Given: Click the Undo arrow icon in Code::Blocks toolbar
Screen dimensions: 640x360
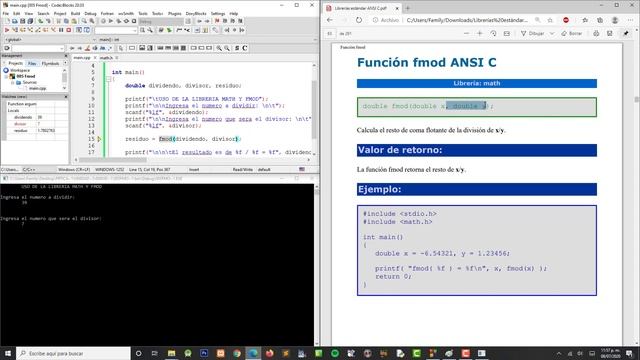Looking at the screenshot, I should pos(40,21).
